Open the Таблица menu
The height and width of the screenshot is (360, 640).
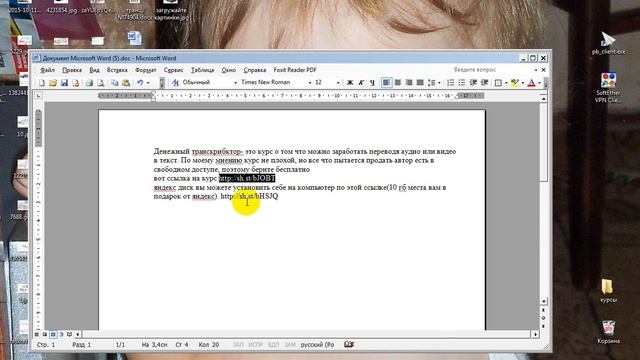tap(203, 70)
